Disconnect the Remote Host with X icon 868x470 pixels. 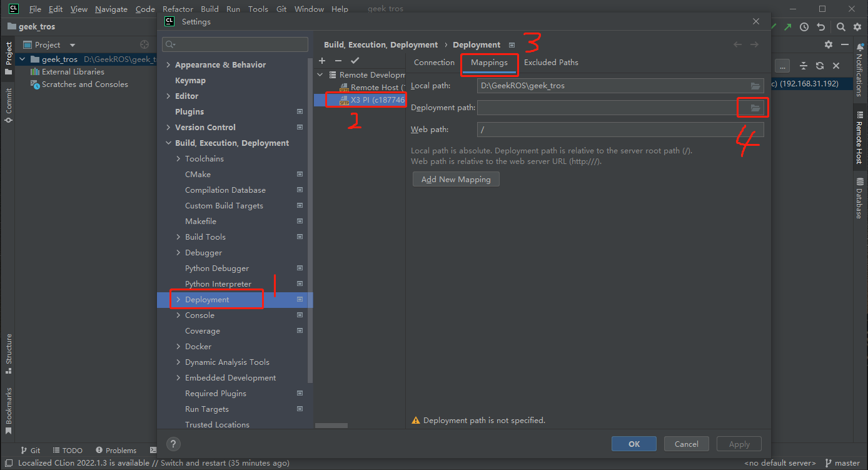836,66
